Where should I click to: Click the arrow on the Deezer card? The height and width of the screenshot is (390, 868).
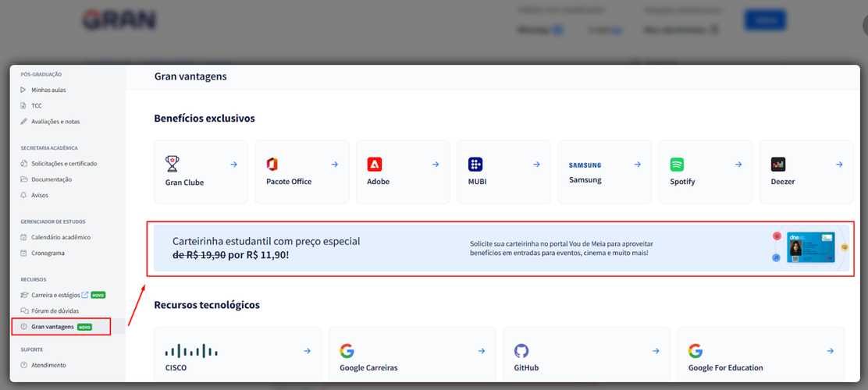click(839, 165)
